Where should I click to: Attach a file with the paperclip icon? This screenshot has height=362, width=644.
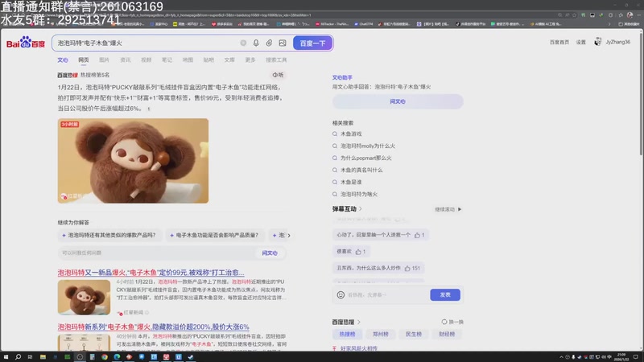pyautogui.click(x=269, y=43)
